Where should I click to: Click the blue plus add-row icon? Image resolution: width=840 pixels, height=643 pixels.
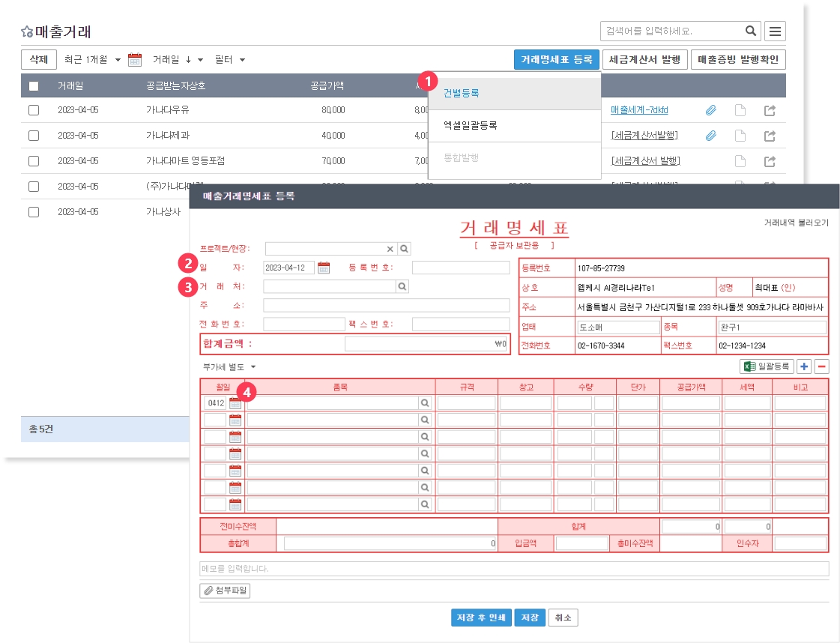pyautogui.click(x=804, y=366)
